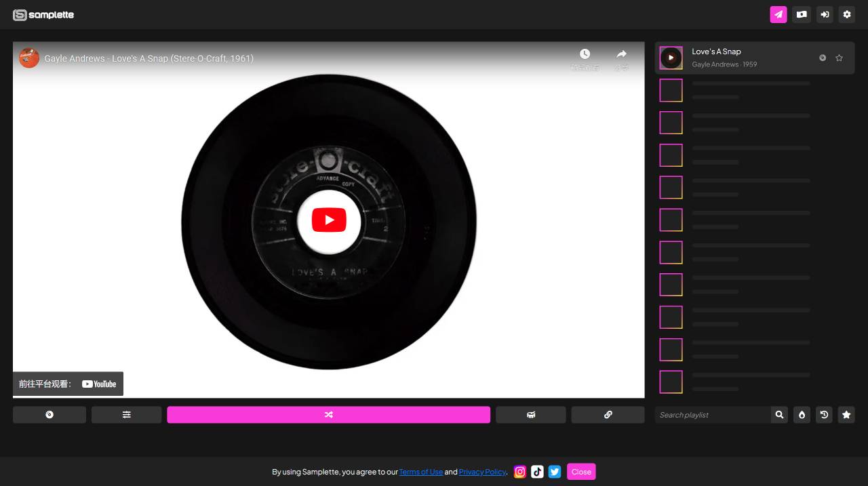Copy song link via the chain icon
868x486 pixels.
[608, 414]
